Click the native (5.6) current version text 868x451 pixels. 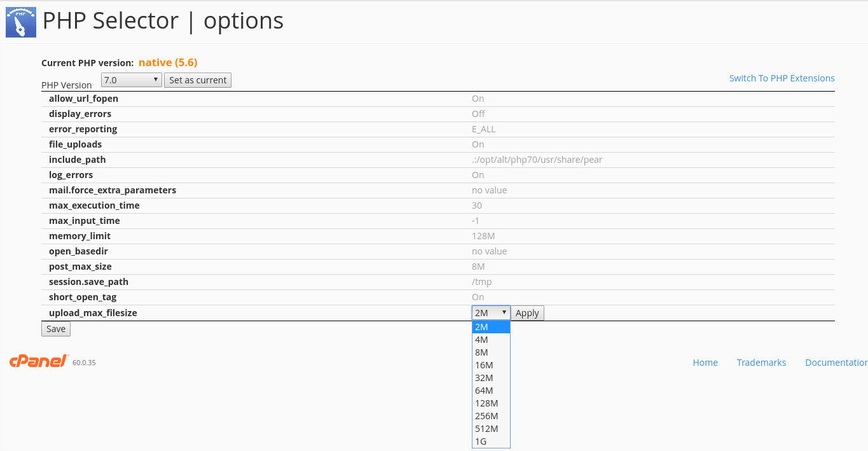click(168, 62)
